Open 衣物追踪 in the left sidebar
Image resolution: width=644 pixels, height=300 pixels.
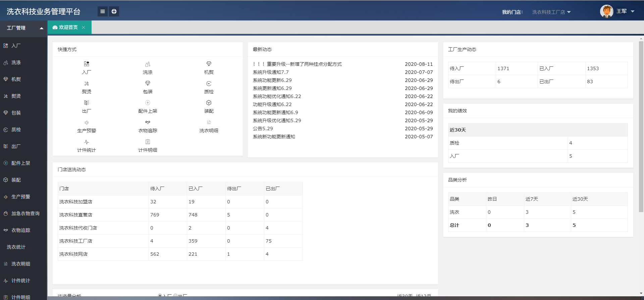23,230
